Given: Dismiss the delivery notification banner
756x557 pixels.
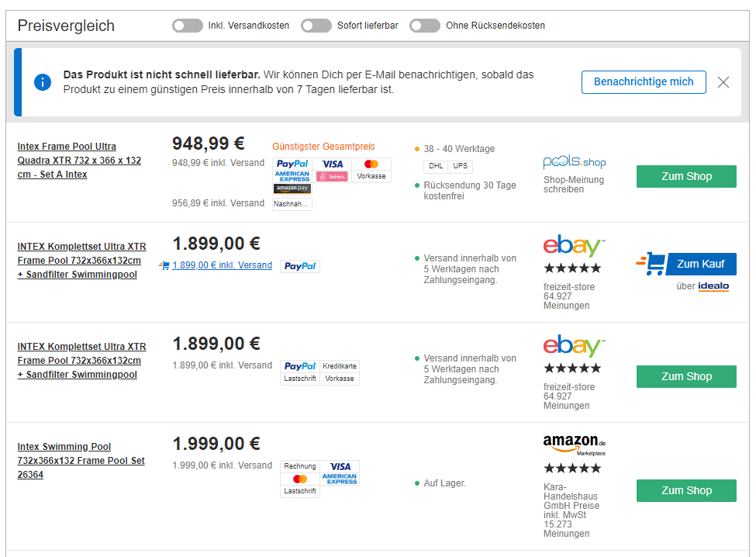Looking at the screenshot, I should 723,82.
